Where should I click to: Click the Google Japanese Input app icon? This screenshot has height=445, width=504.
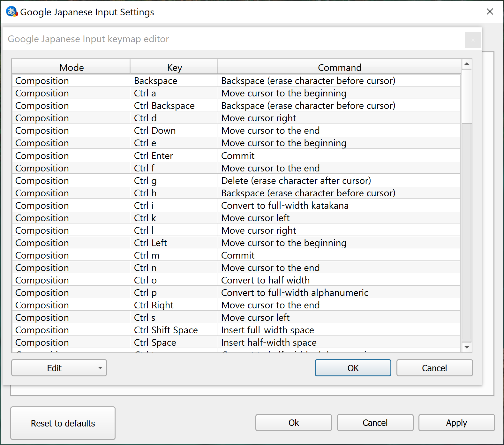[12, 12]
